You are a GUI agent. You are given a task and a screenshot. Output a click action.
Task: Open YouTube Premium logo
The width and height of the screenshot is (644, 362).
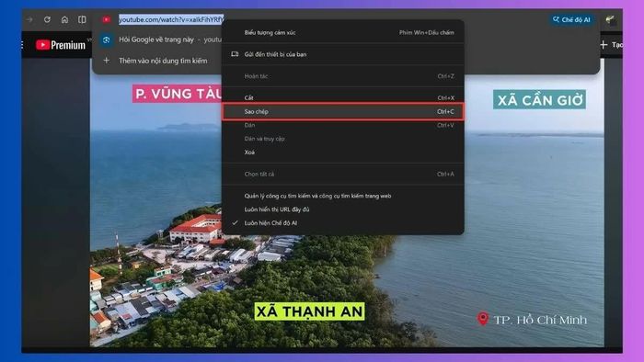[x=61, y=45]
